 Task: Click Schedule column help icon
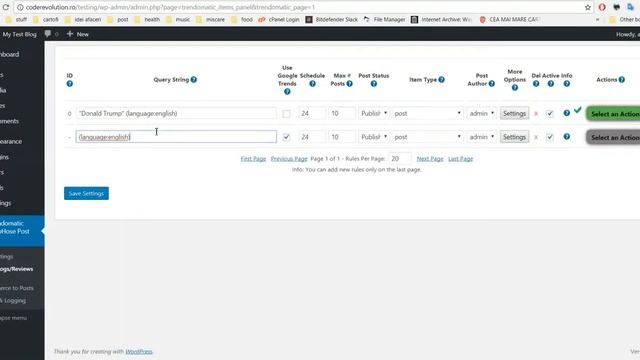tap(312, 84)
